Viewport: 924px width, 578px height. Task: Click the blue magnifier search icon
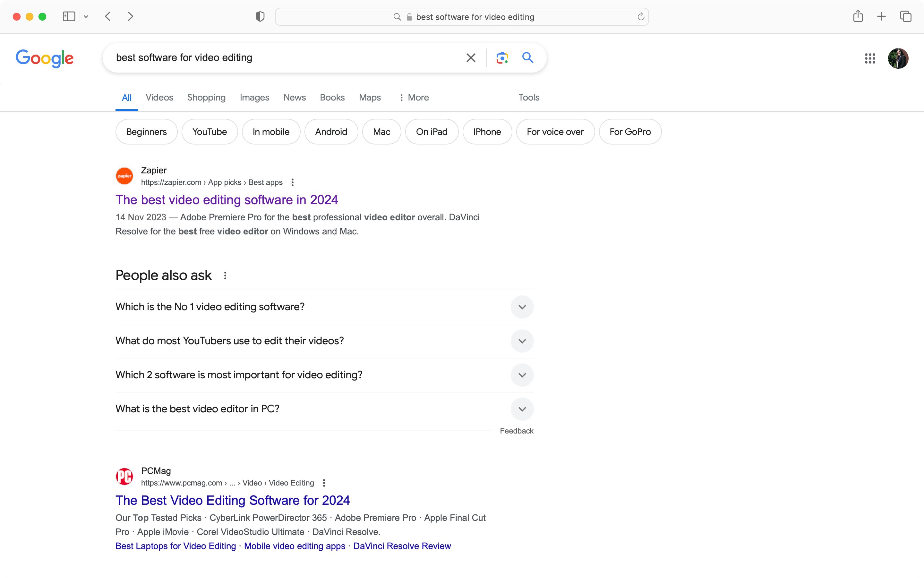point(528,58)
